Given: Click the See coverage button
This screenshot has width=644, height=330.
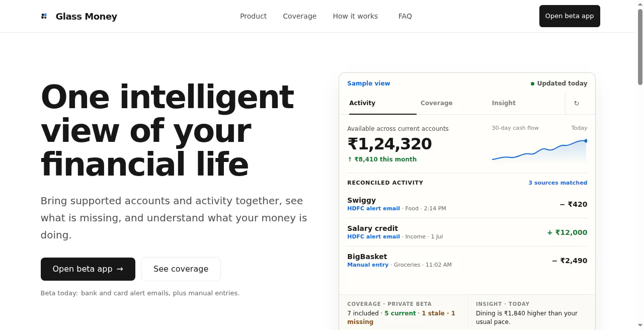Looking at the screenshot, I should tap(181, 269).
